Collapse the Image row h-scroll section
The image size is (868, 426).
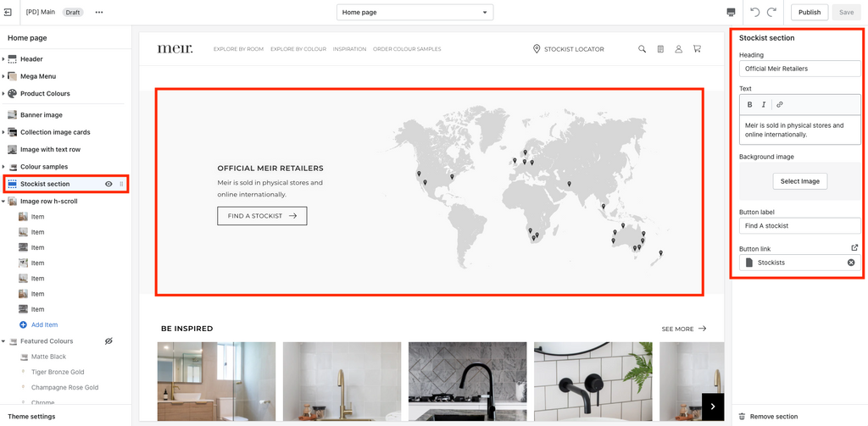(x=3, y=202)
